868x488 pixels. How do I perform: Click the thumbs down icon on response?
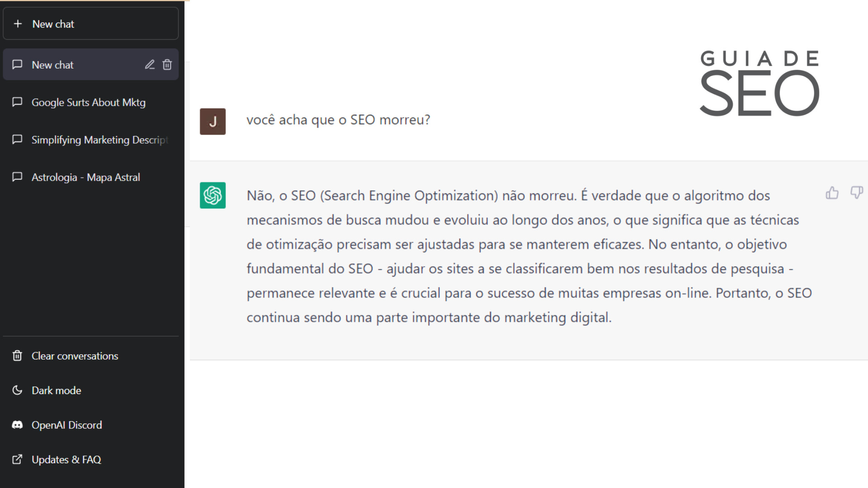[857, 192]
